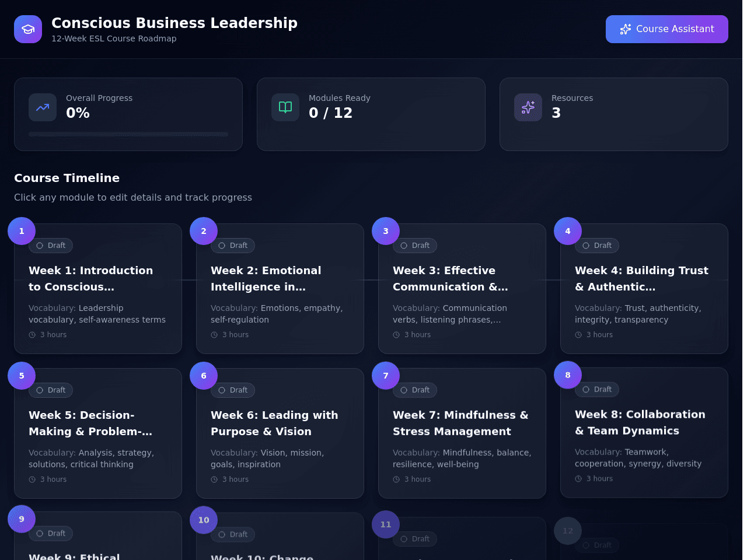Click the number 9 module badge
The height and width of the screenshot is (560, 747).
[x=22, y=519]
